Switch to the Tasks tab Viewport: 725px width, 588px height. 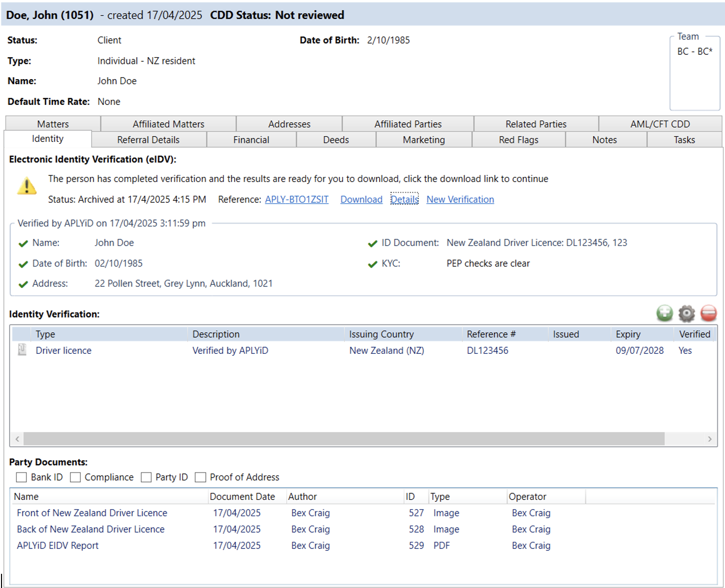click(x=684, y=139)
